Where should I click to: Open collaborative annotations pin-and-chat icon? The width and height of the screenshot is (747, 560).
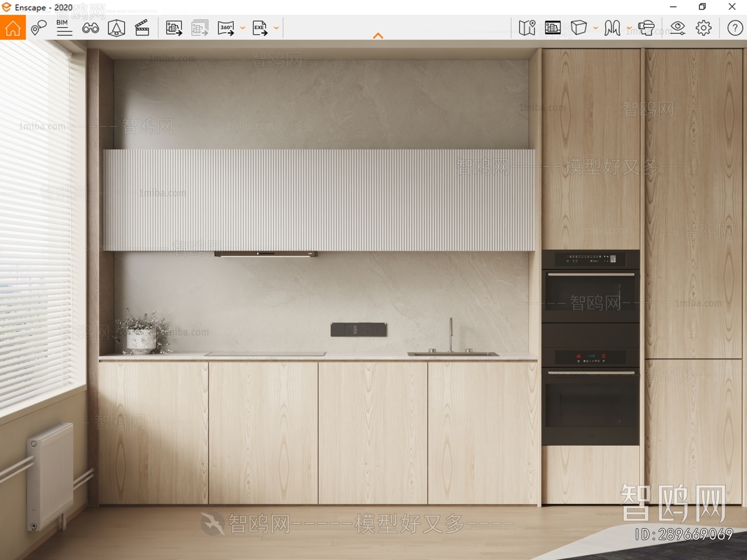(39, 28)
